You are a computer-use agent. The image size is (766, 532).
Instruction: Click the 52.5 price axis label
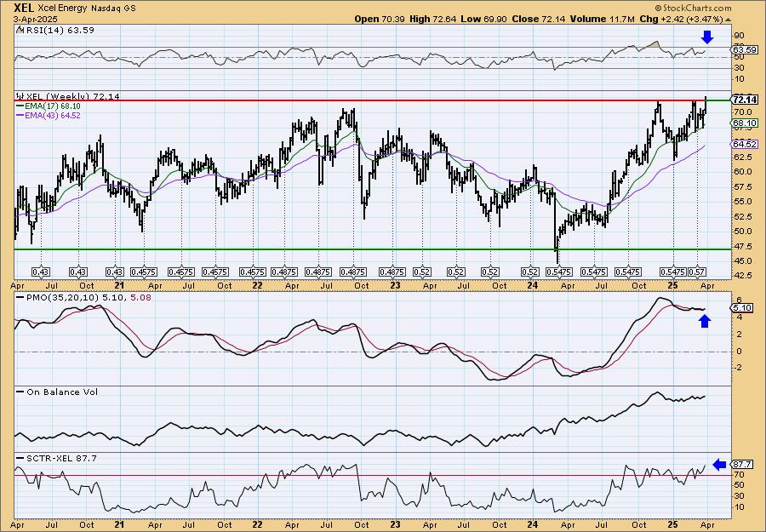click(x=742, y=216)
